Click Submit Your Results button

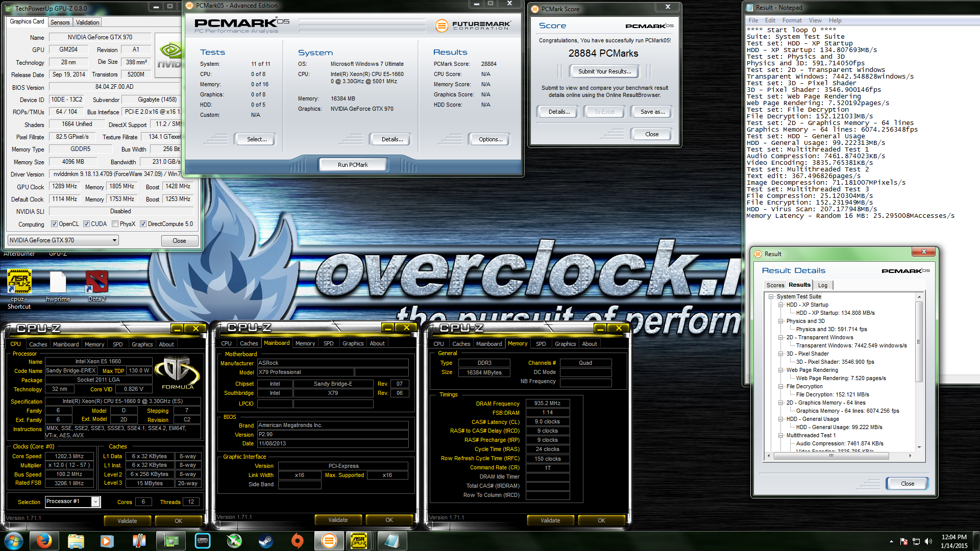point(604,71)
